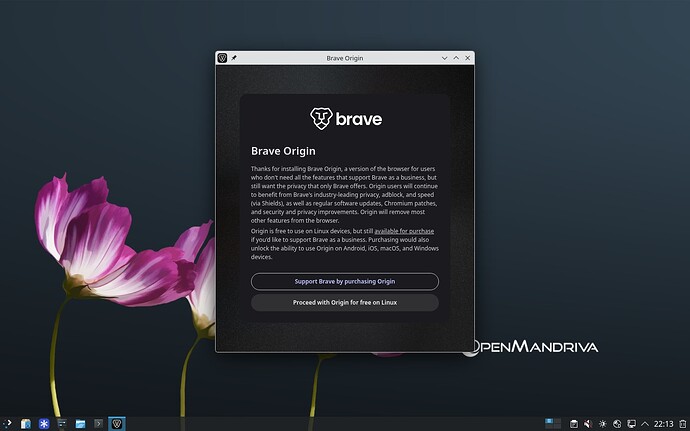Open the 'available for purchase' link
The height and width of the screenshot is (431, 690).
coord(404,231)
